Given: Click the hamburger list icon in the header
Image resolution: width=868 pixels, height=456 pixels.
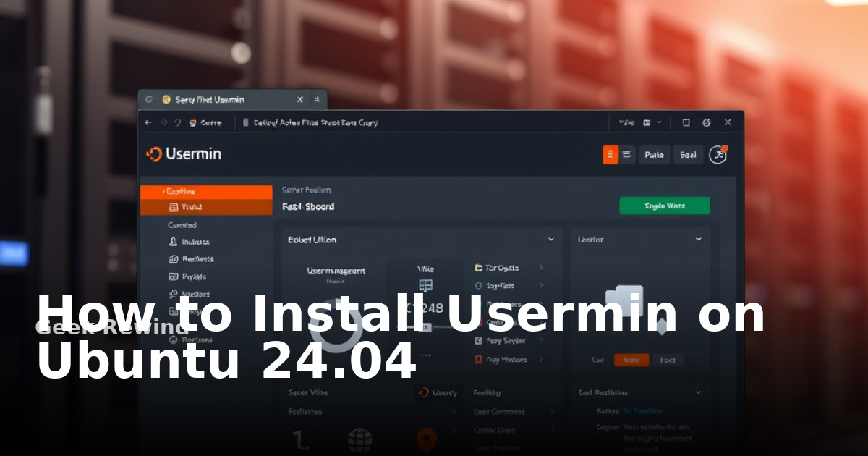Looking at the screenshot, I should point(627,154).
